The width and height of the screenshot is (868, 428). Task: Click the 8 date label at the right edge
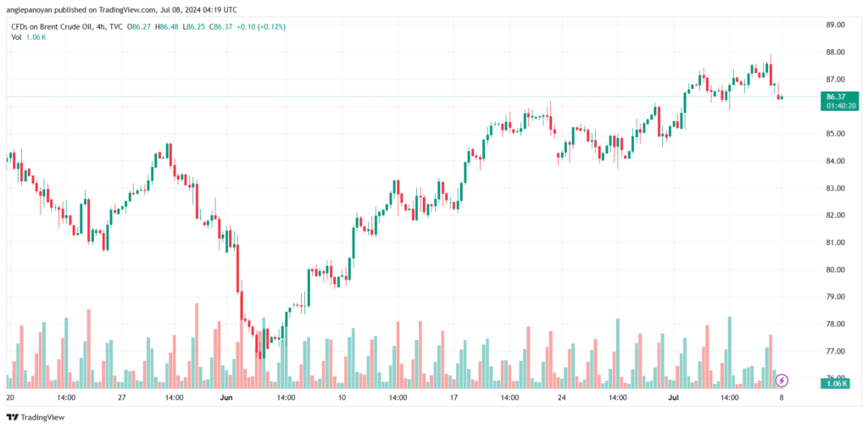coord(782,397)
